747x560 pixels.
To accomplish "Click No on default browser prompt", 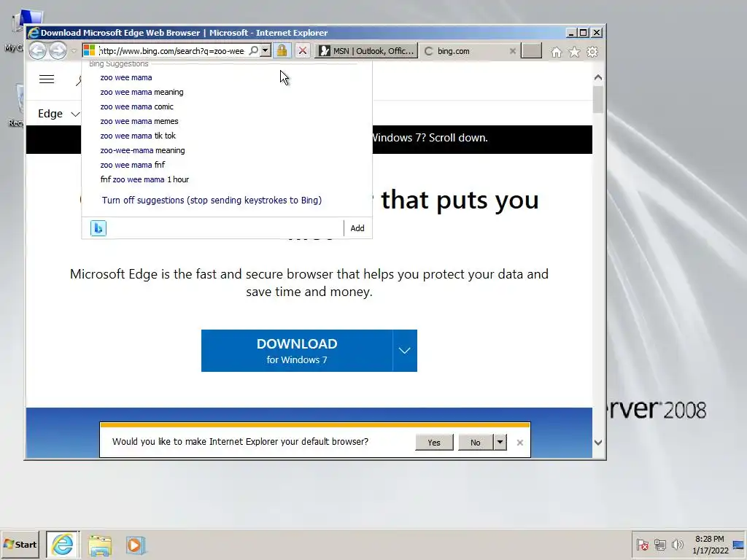I will point(476,443).
